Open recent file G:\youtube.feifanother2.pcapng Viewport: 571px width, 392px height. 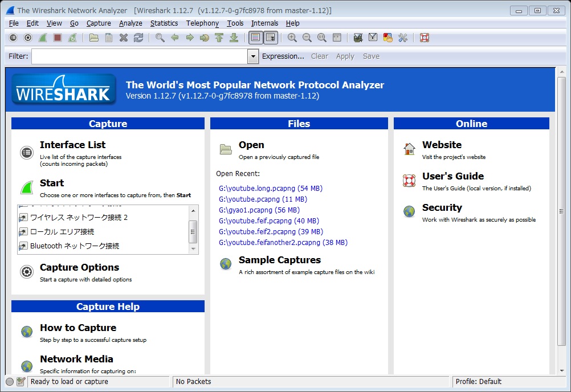click(x=283, y=242)
